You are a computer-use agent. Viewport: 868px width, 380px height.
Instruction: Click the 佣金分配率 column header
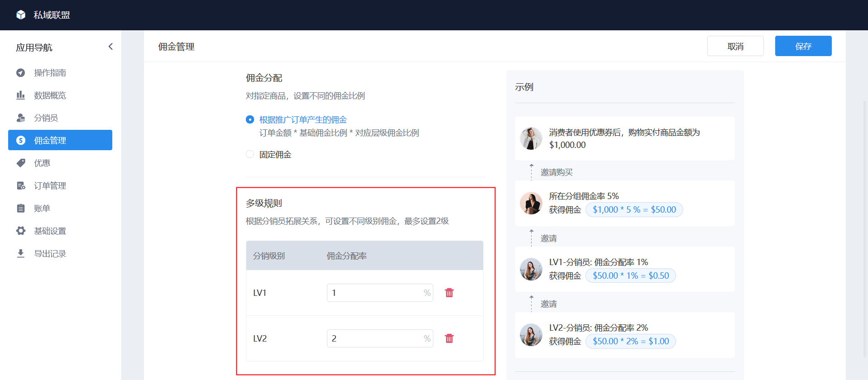(347, 256)
